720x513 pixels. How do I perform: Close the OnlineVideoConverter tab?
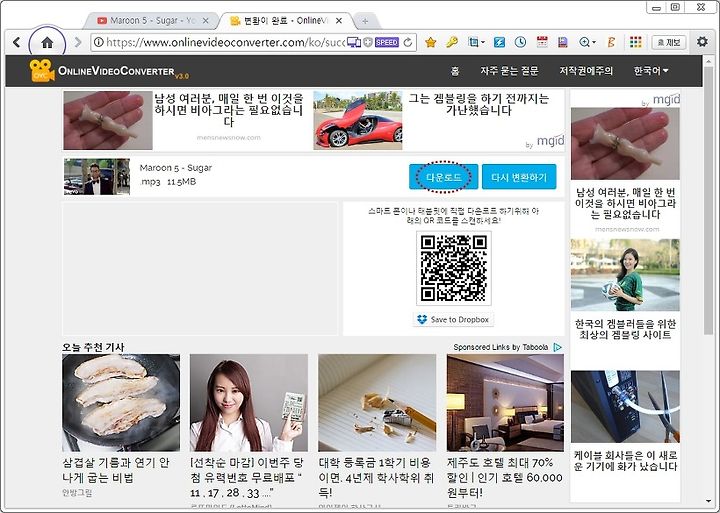pos(338,21)
